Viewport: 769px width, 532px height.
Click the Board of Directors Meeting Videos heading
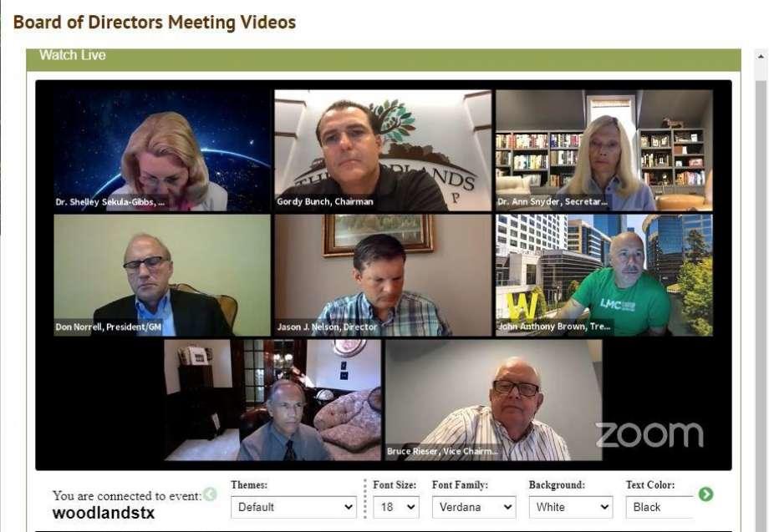tap(155, 23)
